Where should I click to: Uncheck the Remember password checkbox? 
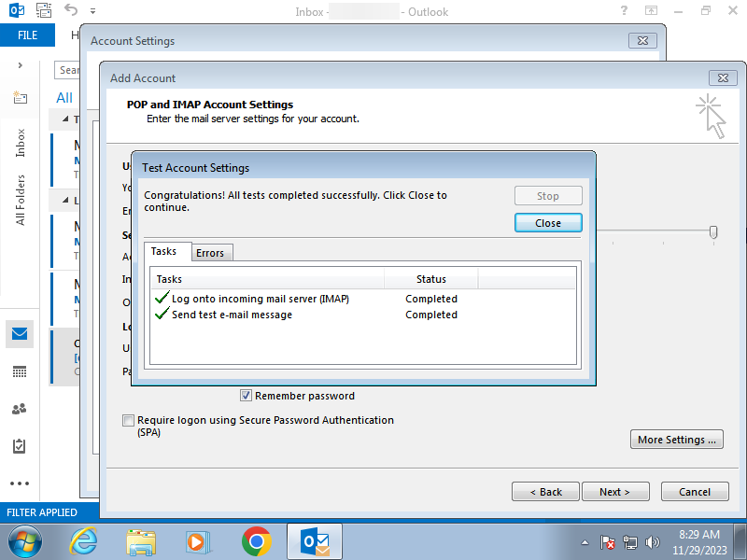247,396
